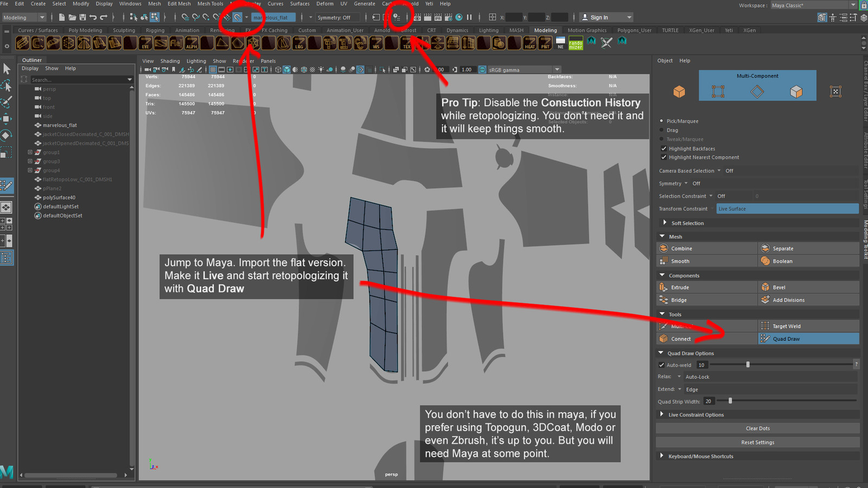Select the Pick/Marquee radio button
The width and height of the screenshot is (868, 488).
click(661, 121)
